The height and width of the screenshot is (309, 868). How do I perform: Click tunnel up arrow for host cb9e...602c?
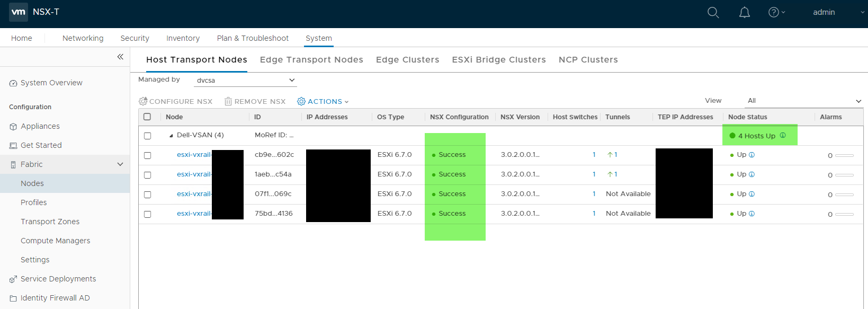[x=610, y=155]
